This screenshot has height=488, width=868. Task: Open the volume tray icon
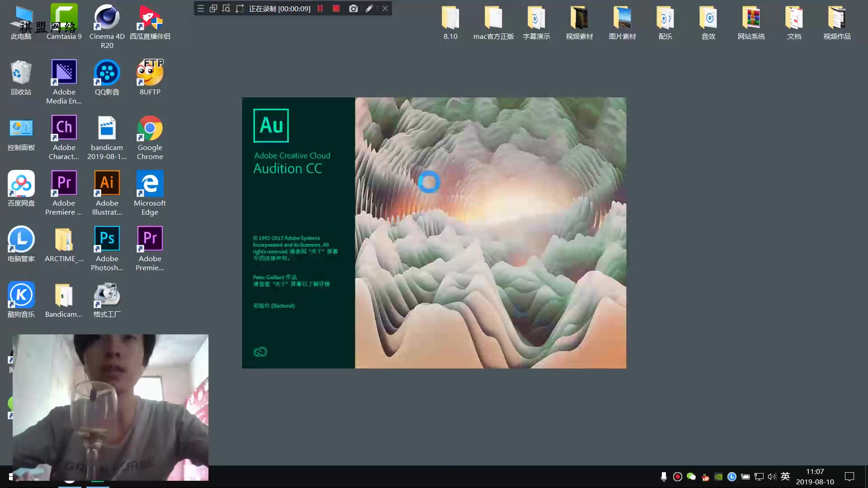(772, 476)
